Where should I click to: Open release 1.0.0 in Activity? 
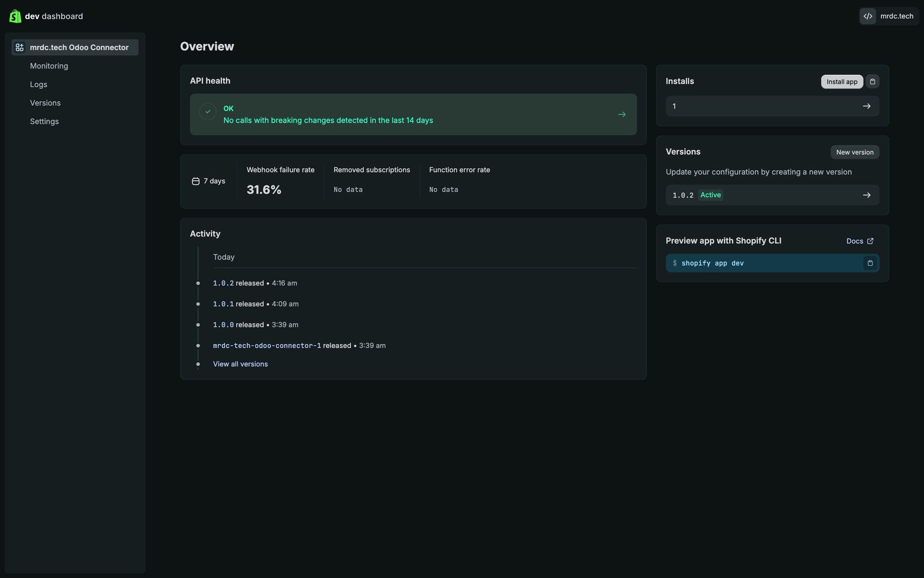(x=223, y=325)
